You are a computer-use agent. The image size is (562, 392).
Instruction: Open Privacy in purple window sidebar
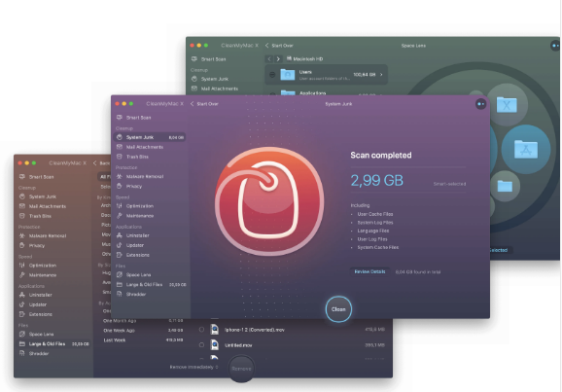pyautogui.click(x=129, y=186)
